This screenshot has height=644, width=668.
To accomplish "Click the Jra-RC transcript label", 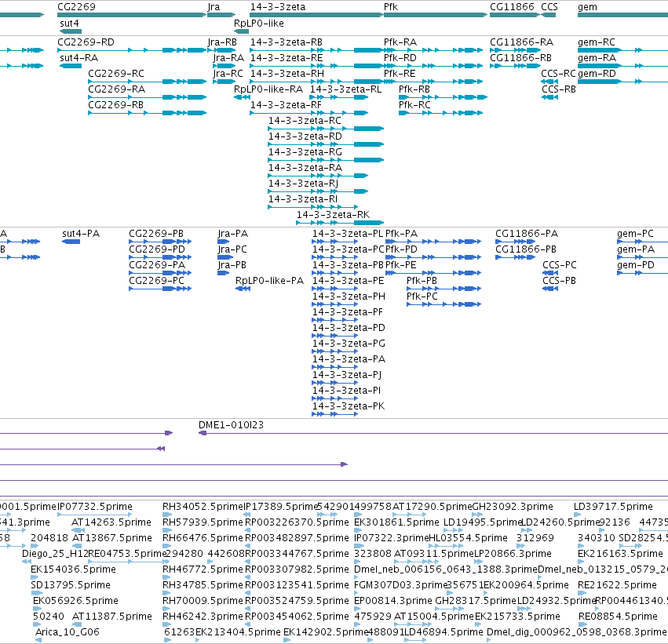I will pyautogui.click(x=228, y=74).
